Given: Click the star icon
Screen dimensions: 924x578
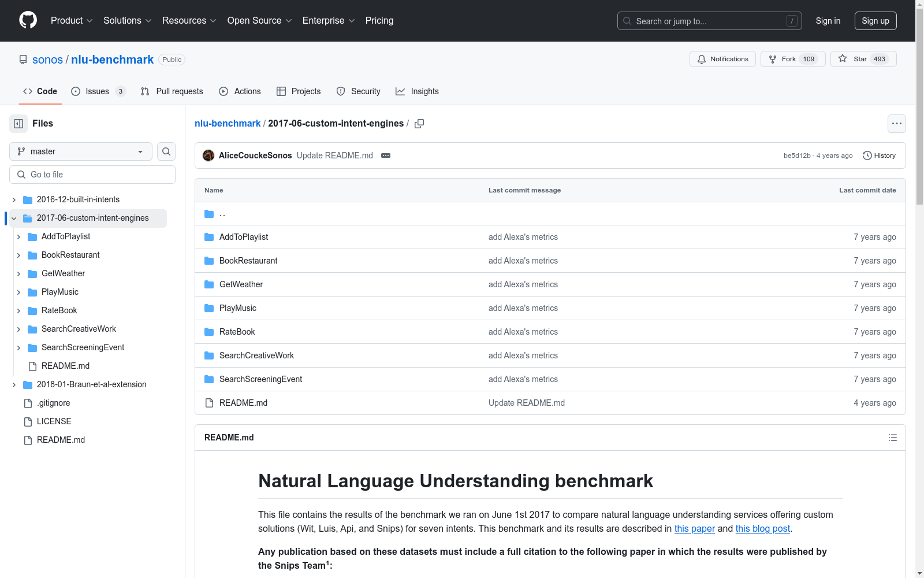Looking at the screenshot, I should (x=843, y=59).
